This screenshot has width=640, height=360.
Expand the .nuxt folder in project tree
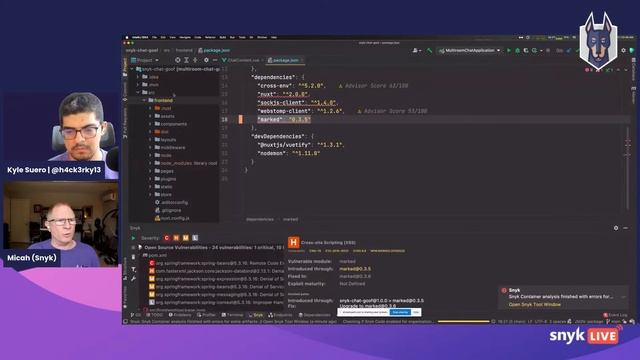(150, 108)
